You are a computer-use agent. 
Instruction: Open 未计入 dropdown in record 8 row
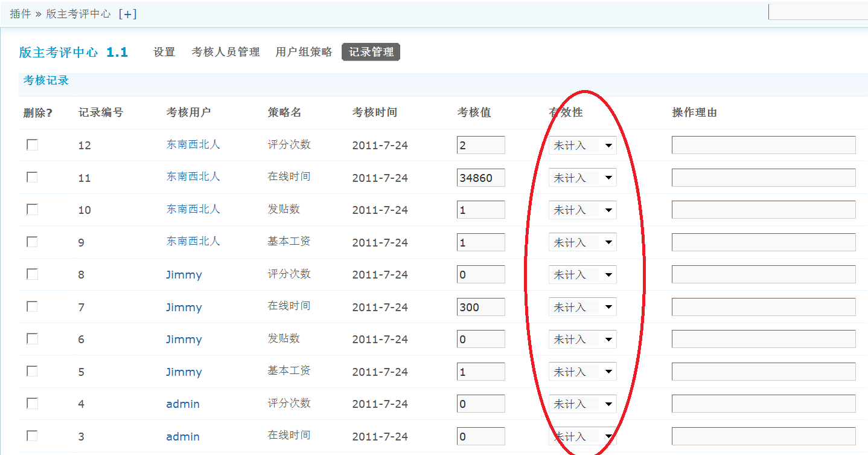(582, 274)
